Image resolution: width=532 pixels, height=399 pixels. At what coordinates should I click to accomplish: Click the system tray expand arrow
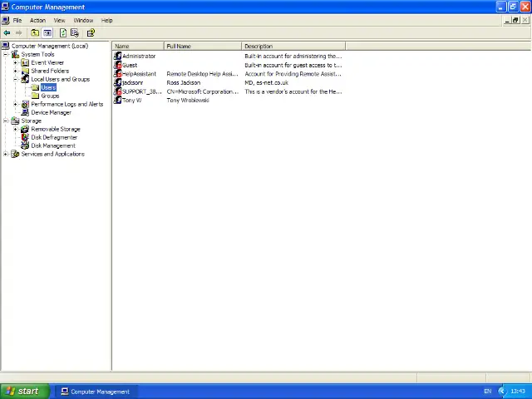point(502,392)
